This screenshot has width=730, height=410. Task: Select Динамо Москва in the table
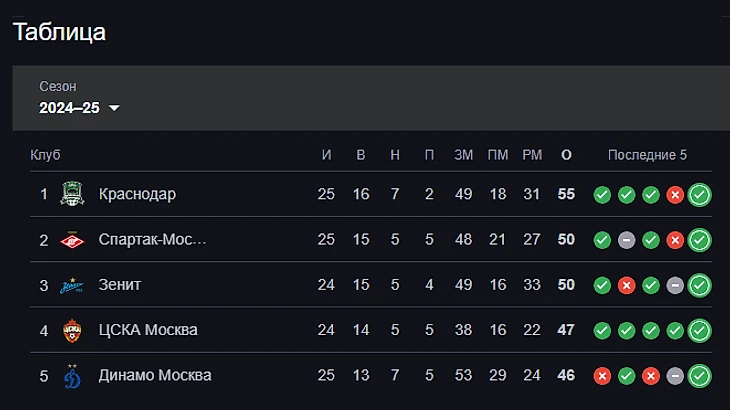point(155,376)
